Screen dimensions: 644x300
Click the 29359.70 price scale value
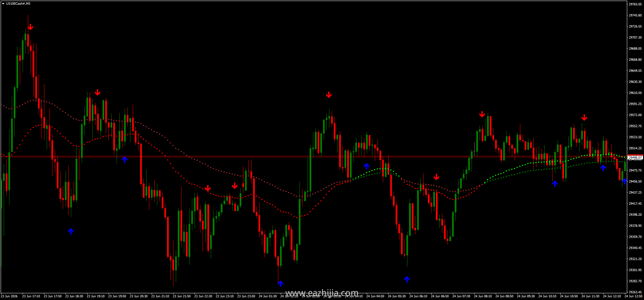coord(635,237)
